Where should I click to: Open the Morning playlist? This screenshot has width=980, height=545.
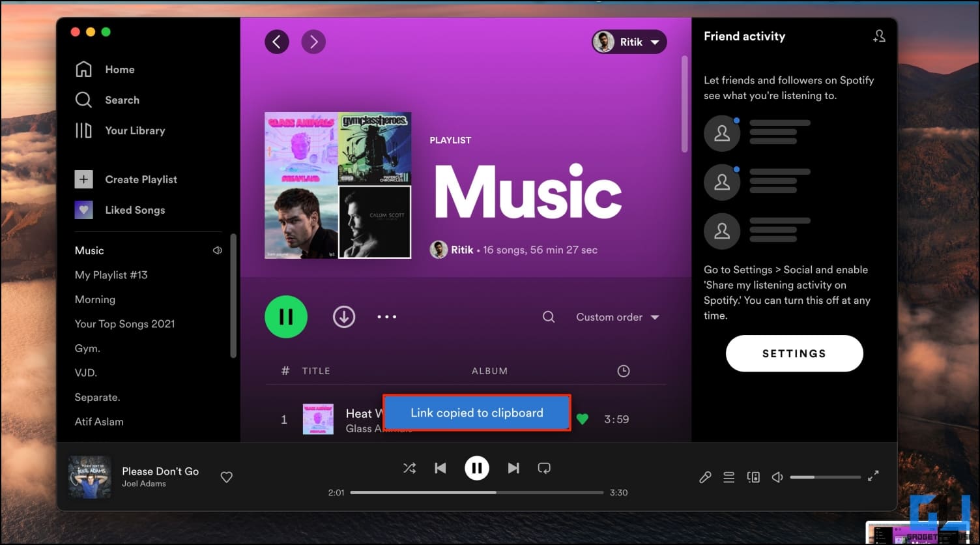(95, 299)
